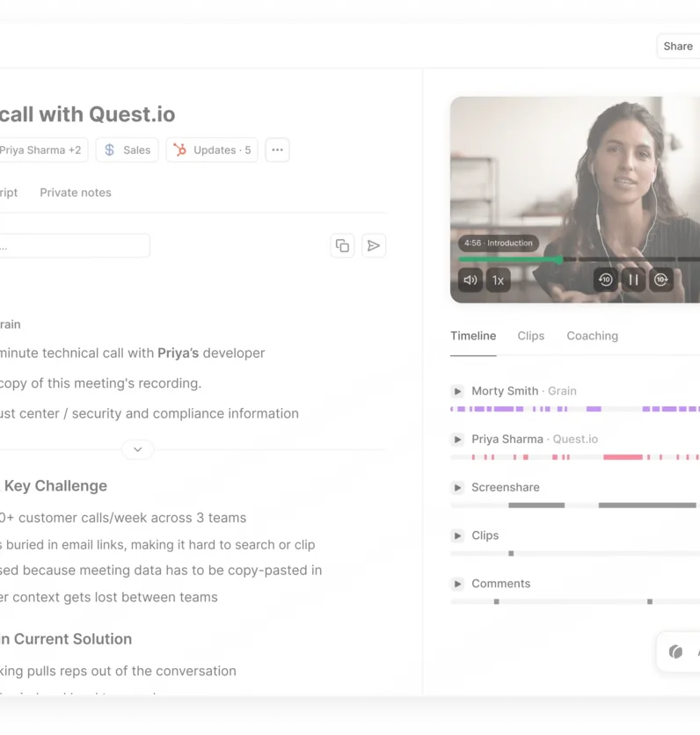This screenshot has height=735, width=700.
Task: Change playback speed 1x
Action: pos(498,280)
